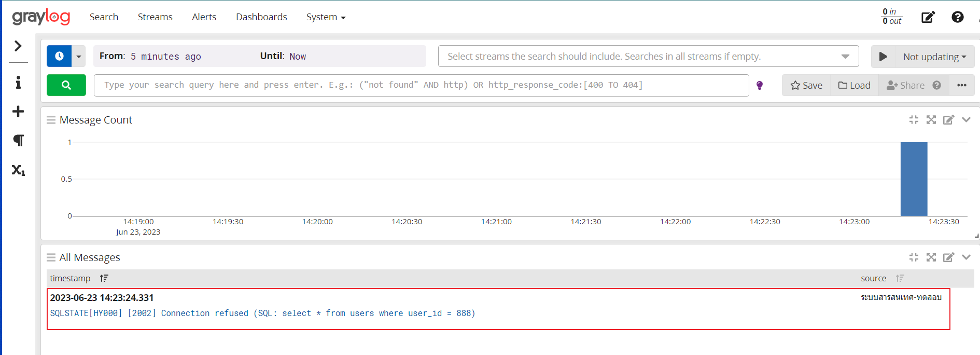Go to the Dashboards page
The width and height of the screenshot is (980, 355).
point(261,17)
